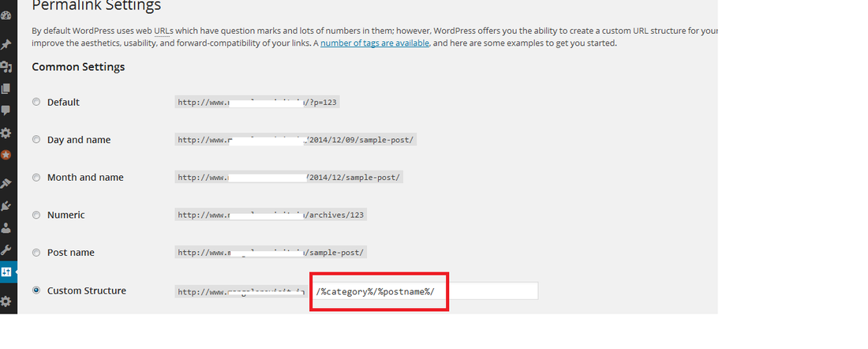
Task: Open the Appearance paintbrush icon
Action: tap(6, 183)
